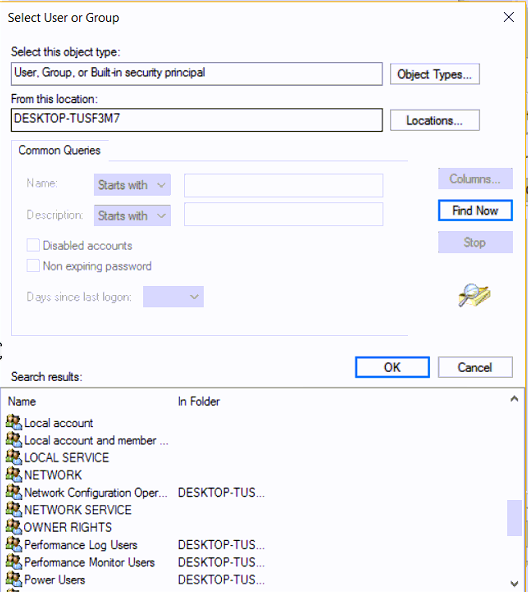This screenshot has height=592, width=528.
Task: Click the magnifying glass search icon
Action: click(474, 295)
